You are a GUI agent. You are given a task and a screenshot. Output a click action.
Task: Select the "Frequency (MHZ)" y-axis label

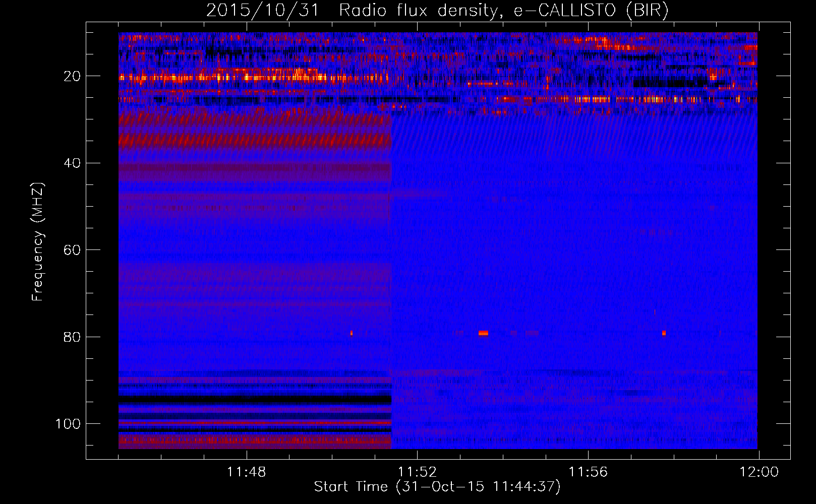point(38,242)
